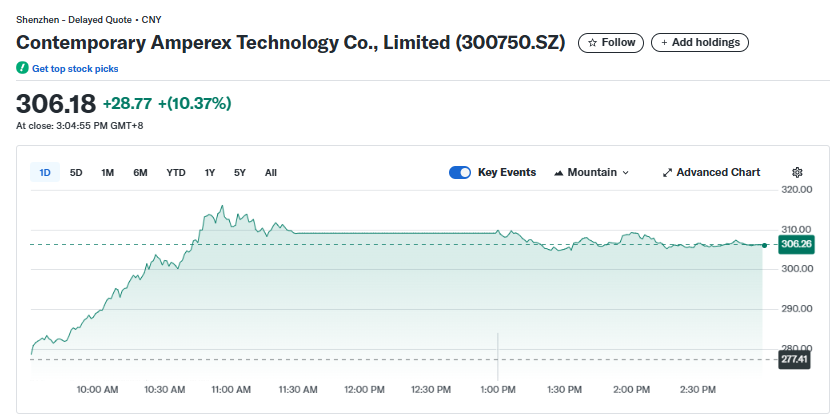Click the Add holdings button
The height and width of the screenshot is (419, 840).
coord(700,42)
